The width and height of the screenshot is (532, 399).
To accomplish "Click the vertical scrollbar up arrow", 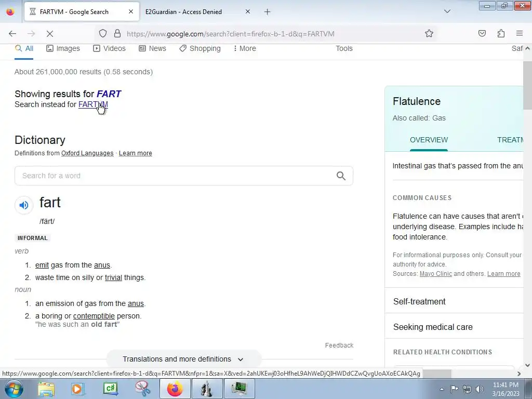I will point(528,48).
